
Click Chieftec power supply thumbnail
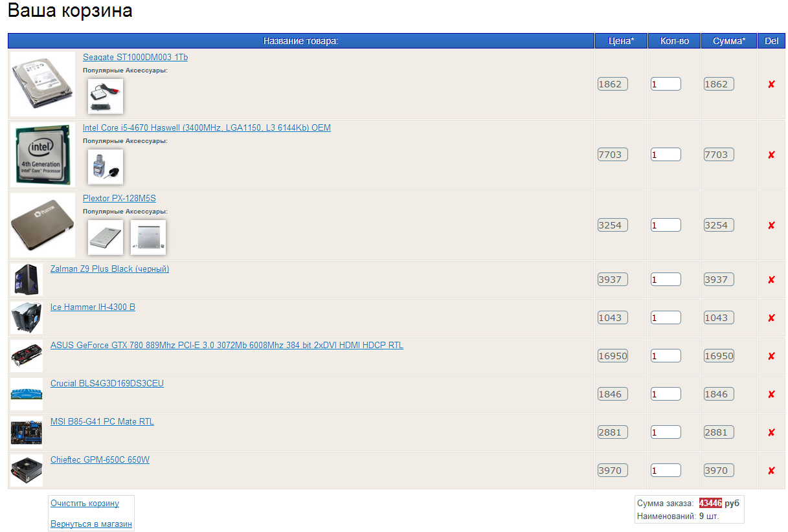pos(27,471)
